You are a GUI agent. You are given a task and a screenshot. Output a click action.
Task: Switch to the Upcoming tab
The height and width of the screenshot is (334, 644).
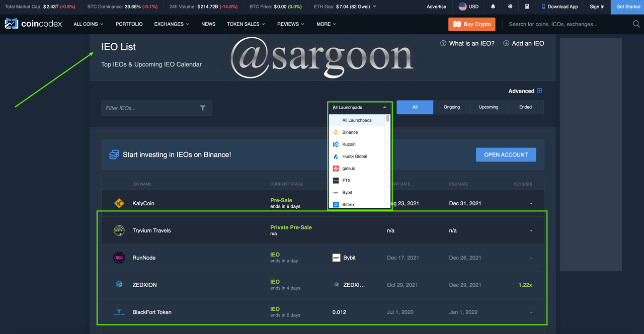pos(489,107)
